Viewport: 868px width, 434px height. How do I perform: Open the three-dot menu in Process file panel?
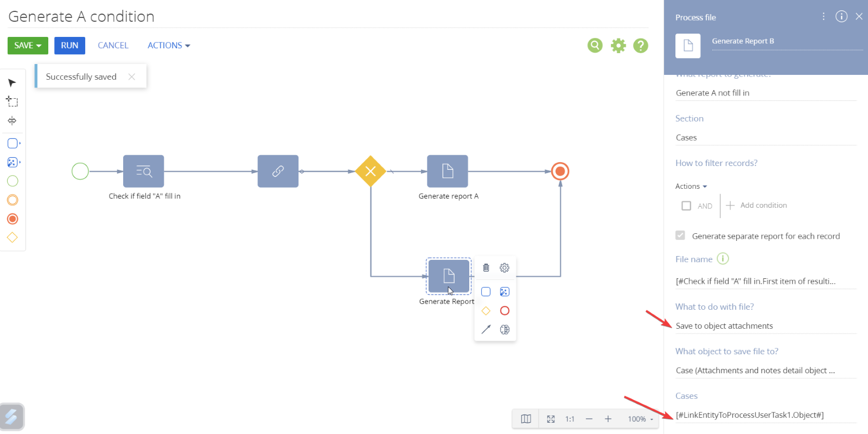point(824,16)
